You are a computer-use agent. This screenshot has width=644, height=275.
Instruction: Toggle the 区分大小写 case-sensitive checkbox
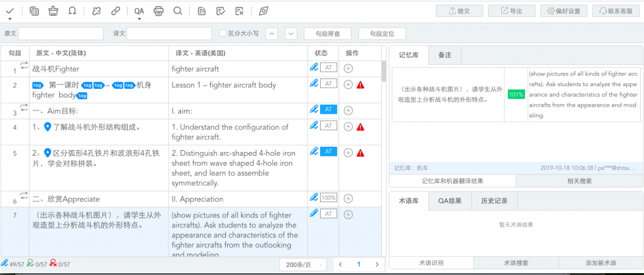pos(223,33)
